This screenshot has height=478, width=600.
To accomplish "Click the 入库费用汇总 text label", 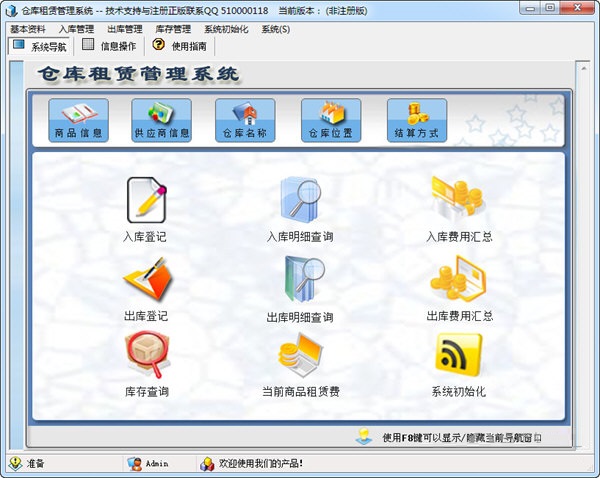I will (460, 237).
